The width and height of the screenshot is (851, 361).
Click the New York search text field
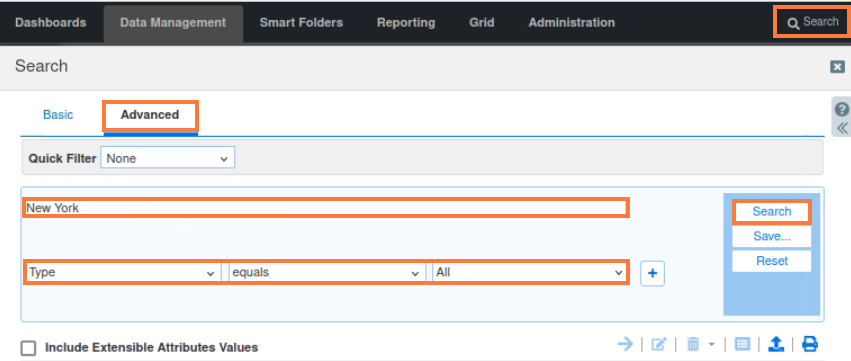click(326, 208)
